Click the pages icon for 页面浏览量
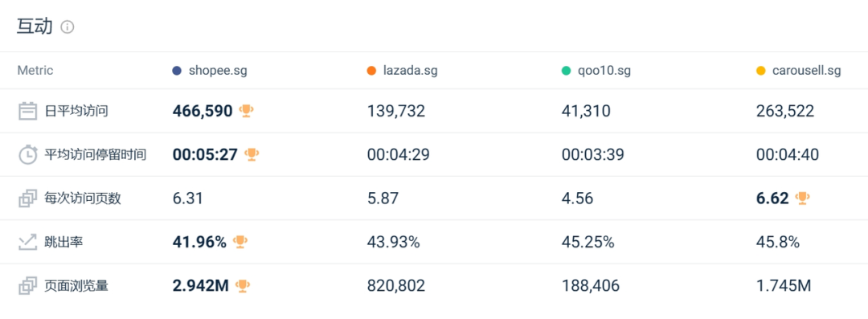 click(27, 286)
